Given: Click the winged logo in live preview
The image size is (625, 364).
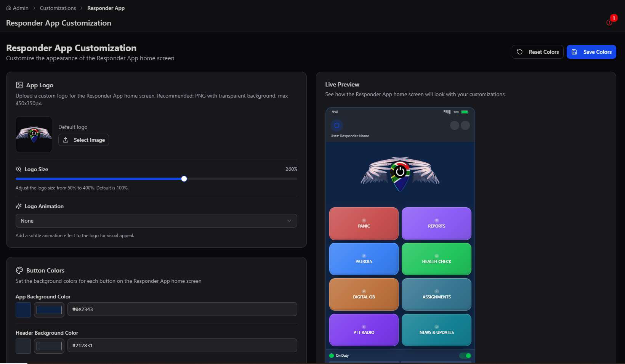Looking at the screenshot, I should point(400,173).
